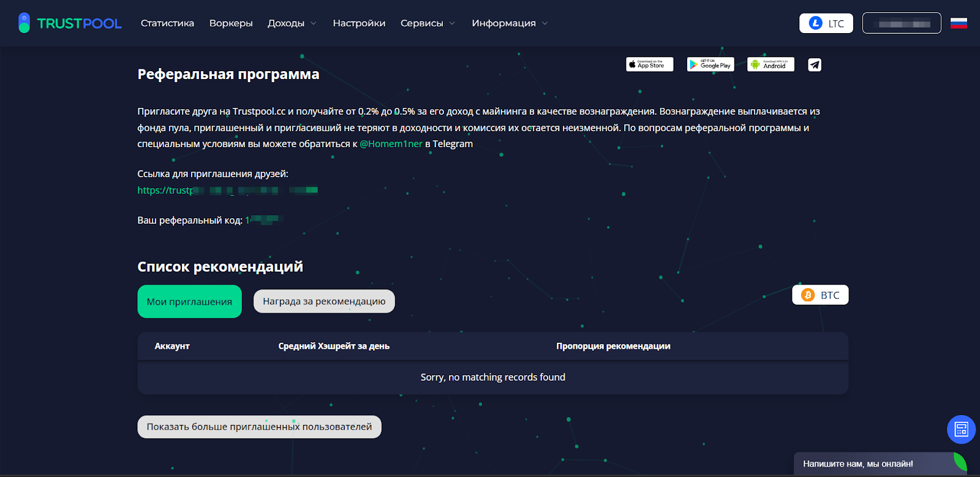This screenshot has height=477, width=980.
Task: Click the Ссылка для приглашения друзей label
Action: [213, 174]
